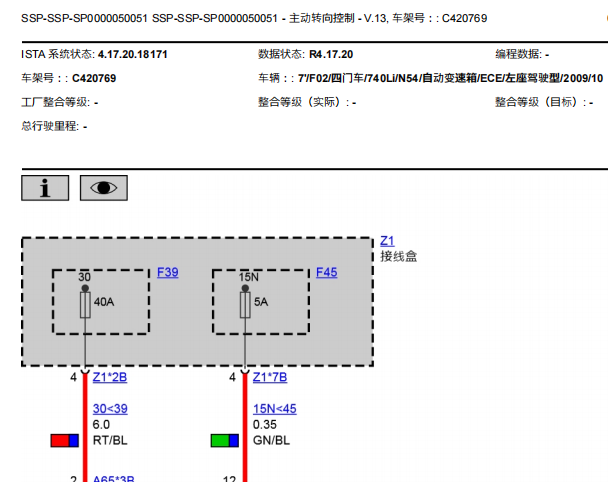This screenshot has height=482, width=608.
Task: Select the document title SSP-SSP-SP0000050051 header
Action: [x=254, y=18]
